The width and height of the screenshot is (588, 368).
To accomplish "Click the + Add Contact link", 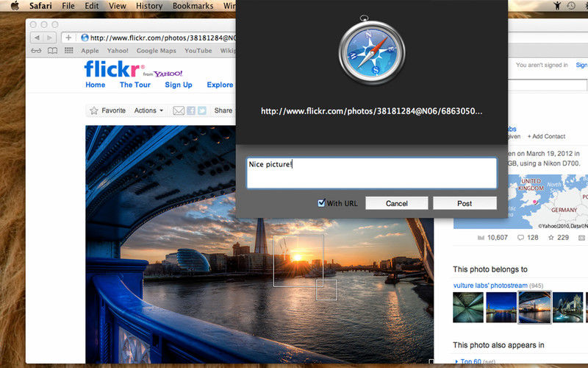I will (546, 136).
